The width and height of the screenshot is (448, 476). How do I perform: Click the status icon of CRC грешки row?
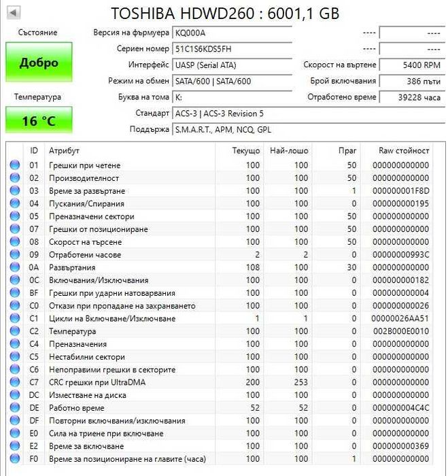pyautogui.click(x=14, y=382)
